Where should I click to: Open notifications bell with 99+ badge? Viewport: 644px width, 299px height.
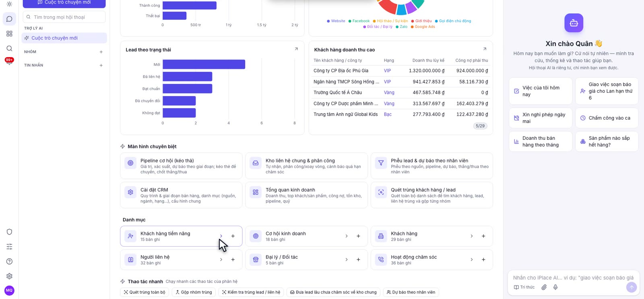pyautogui.click(x=9, y=61)
